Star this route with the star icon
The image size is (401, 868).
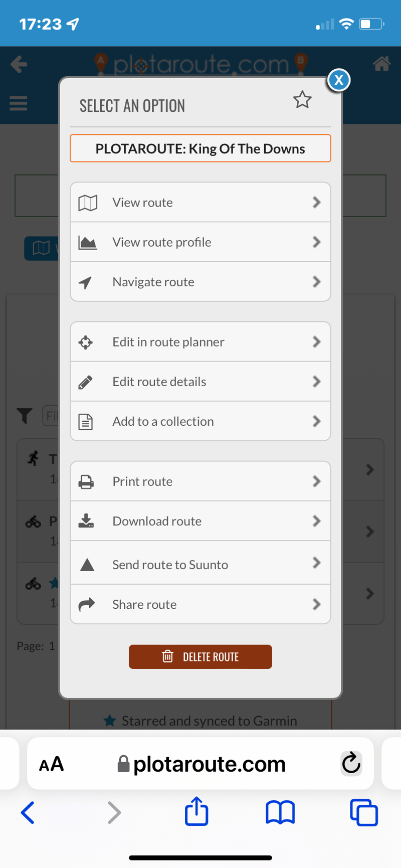point(302,100)
